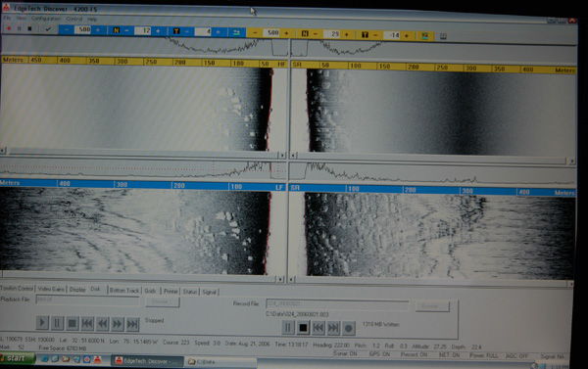
Task: Click the playback fast-forward button
Action: 117,324
